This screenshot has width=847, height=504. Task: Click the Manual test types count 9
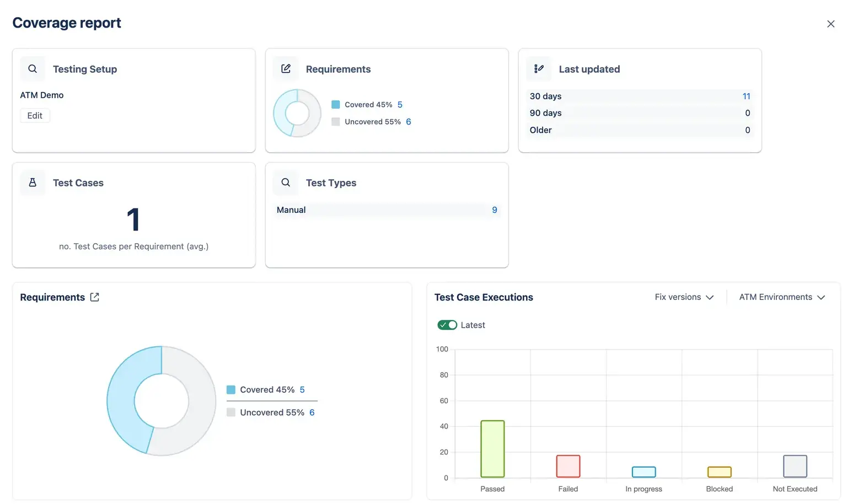494,210
